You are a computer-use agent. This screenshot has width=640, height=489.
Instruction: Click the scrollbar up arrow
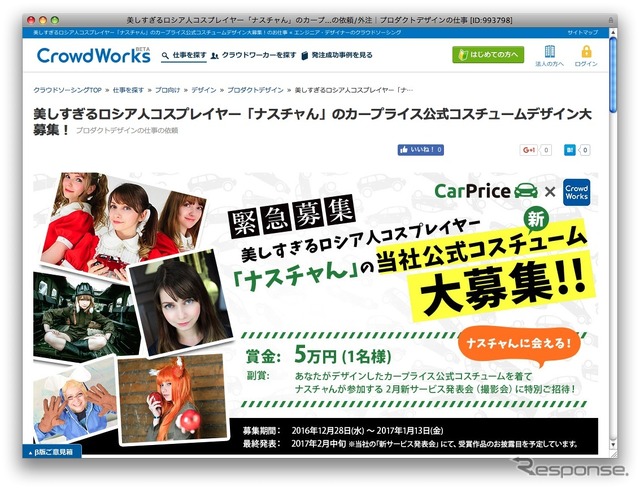[613, 33]
